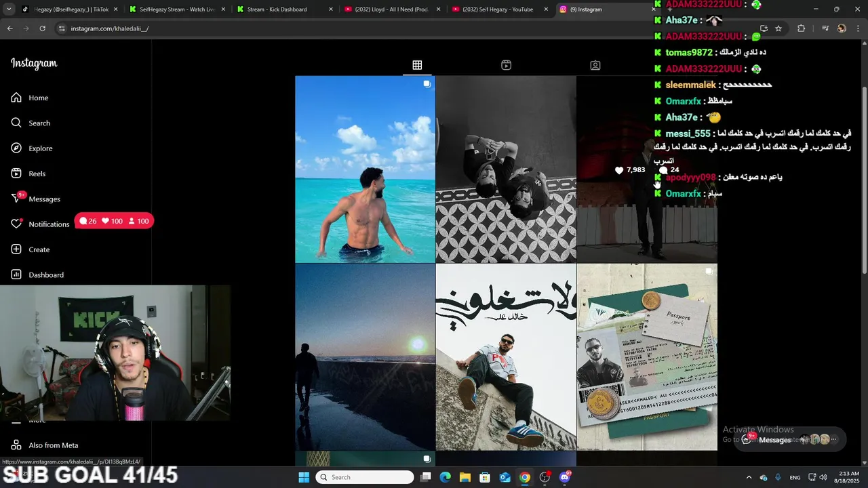The width and height of the screenshot is (868, 488).
Task: Open Also from Meta menu
Action: tap(45, 445)
